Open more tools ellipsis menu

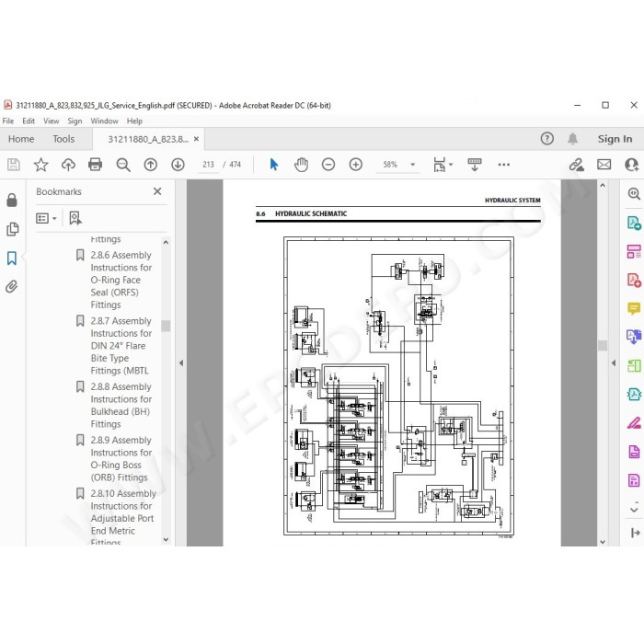(504, 165)
